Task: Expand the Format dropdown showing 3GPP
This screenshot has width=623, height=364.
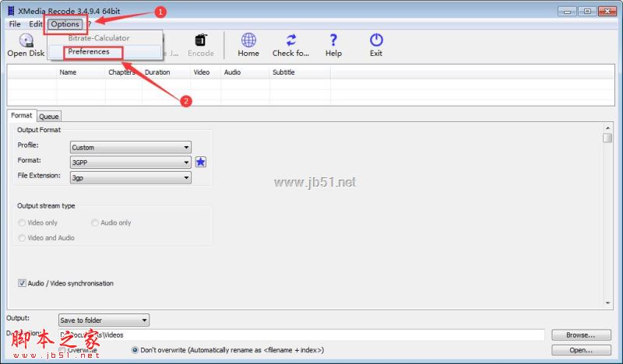Action: 130,163
